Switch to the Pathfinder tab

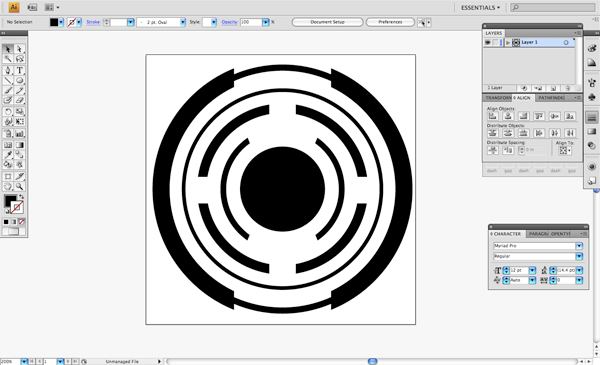(551, 98)
